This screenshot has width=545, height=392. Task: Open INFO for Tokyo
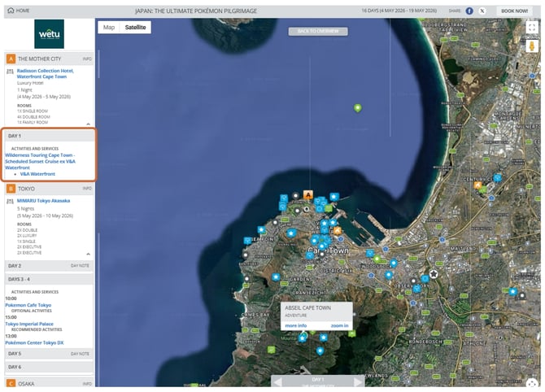tap(87, 189)
